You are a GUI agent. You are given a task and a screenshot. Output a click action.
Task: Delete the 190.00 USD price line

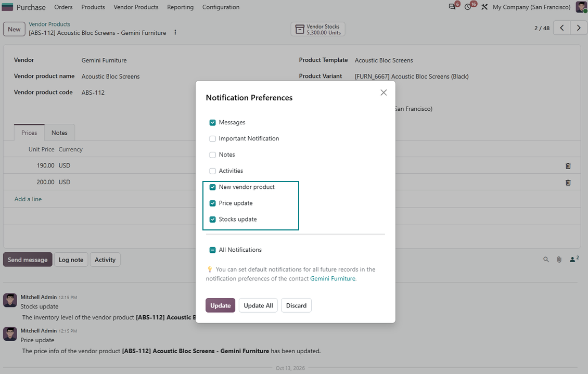coord(568,165)
